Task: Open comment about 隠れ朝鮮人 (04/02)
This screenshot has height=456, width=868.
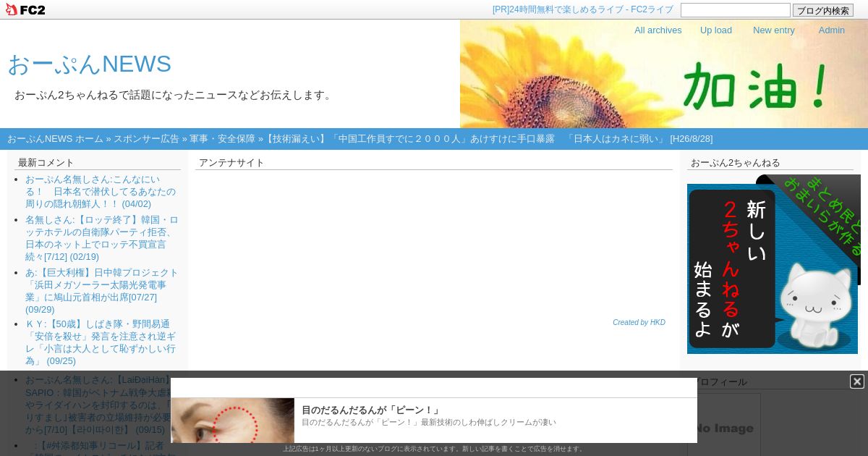Action: 101,192
